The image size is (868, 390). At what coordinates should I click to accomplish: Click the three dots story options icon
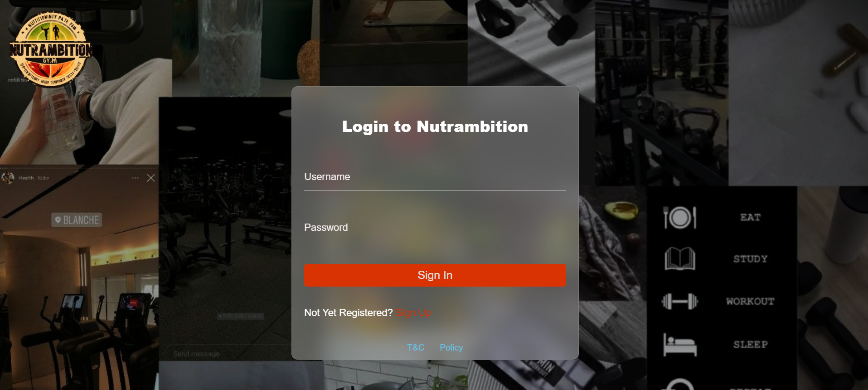(x=135, y=178)
